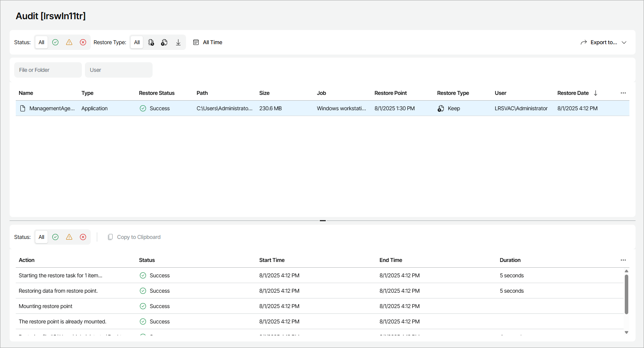644x348 pixels.
Task: Show only successful actions in lower panel
Action: click(x=55, y=237)
